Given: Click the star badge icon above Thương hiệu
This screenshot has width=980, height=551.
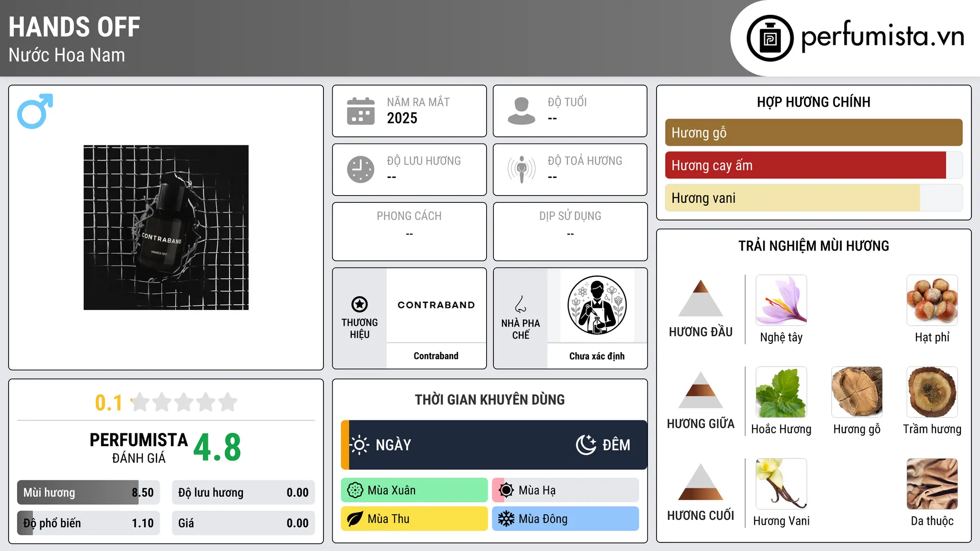Looking at the screenshot, I should click(x=359, y=304).
